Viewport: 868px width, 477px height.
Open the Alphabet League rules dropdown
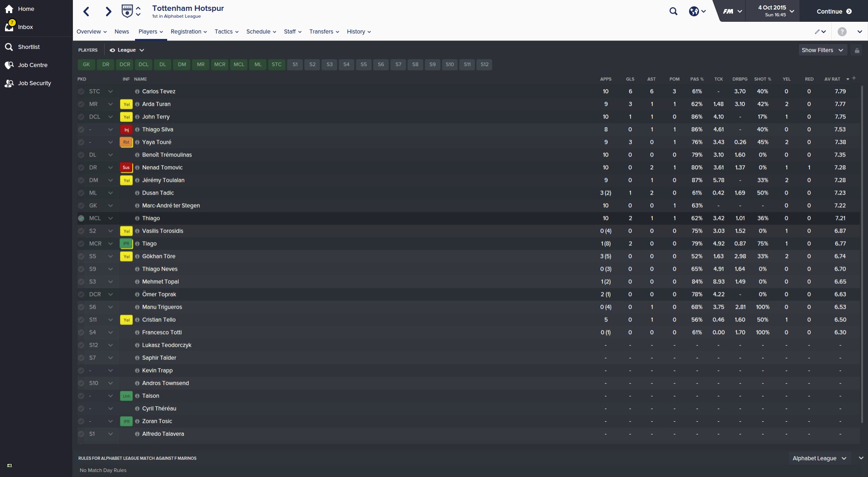click(819, 458)
